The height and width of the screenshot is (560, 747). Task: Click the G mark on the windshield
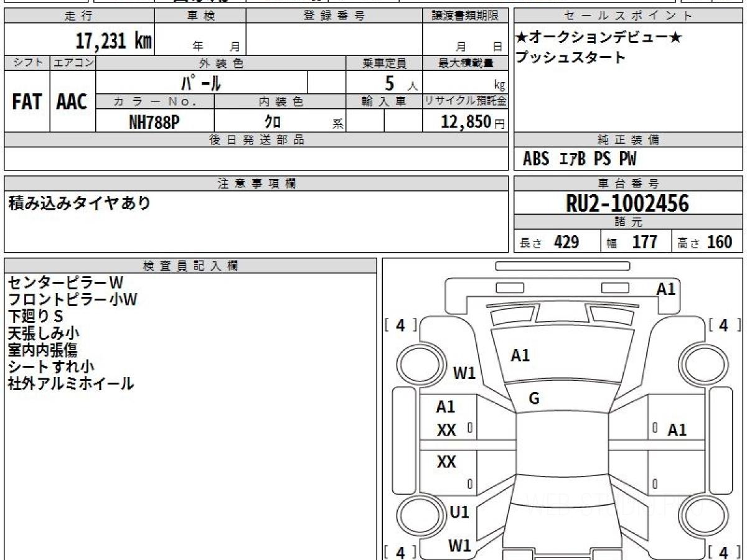[534, 399]
